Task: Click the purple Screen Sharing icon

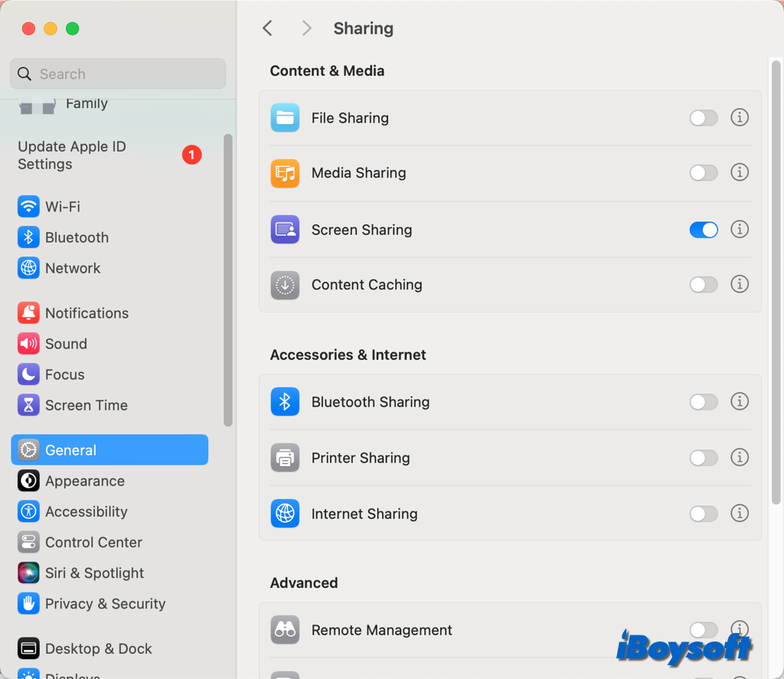Action: click(x=285, y=230)
